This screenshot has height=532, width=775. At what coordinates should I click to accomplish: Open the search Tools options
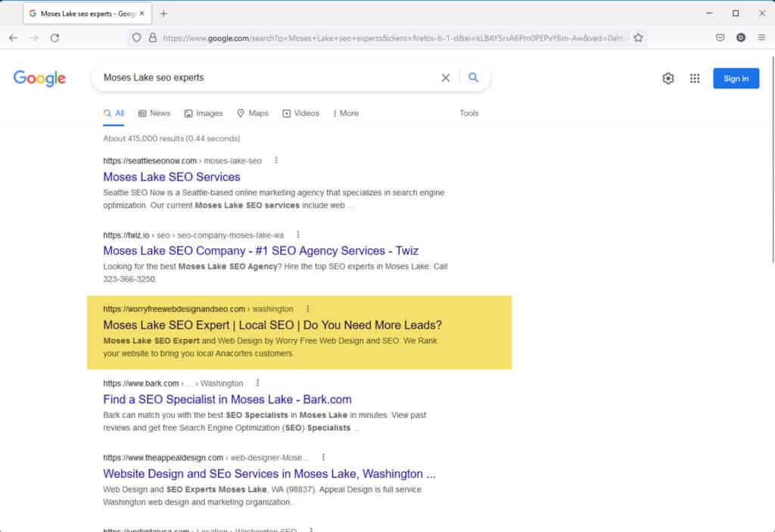click(x=469, y=114)
